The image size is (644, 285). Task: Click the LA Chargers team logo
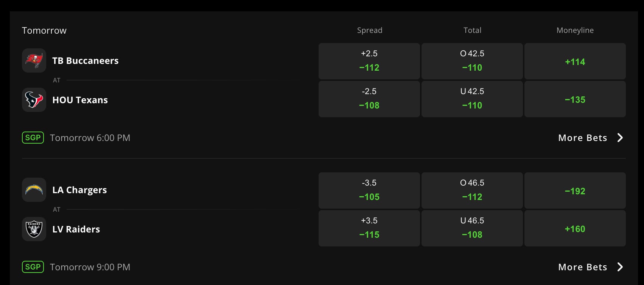click(34, 190)
